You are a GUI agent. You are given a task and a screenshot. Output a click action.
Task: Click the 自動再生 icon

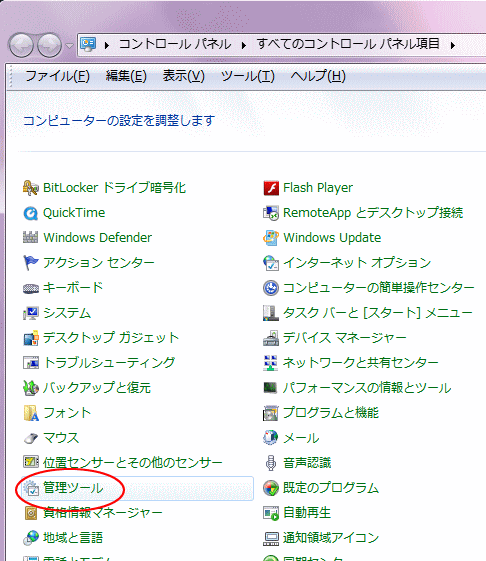coord(271,513)
